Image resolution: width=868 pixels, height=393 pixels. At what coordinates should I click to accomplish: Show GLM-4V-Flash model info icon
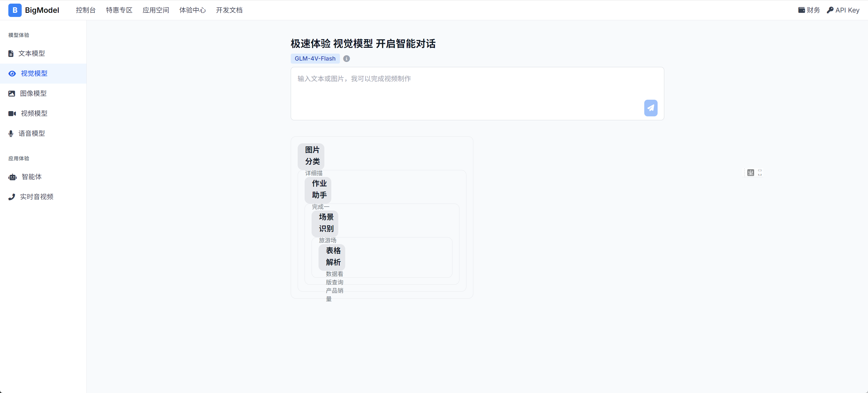coord(346,59)
